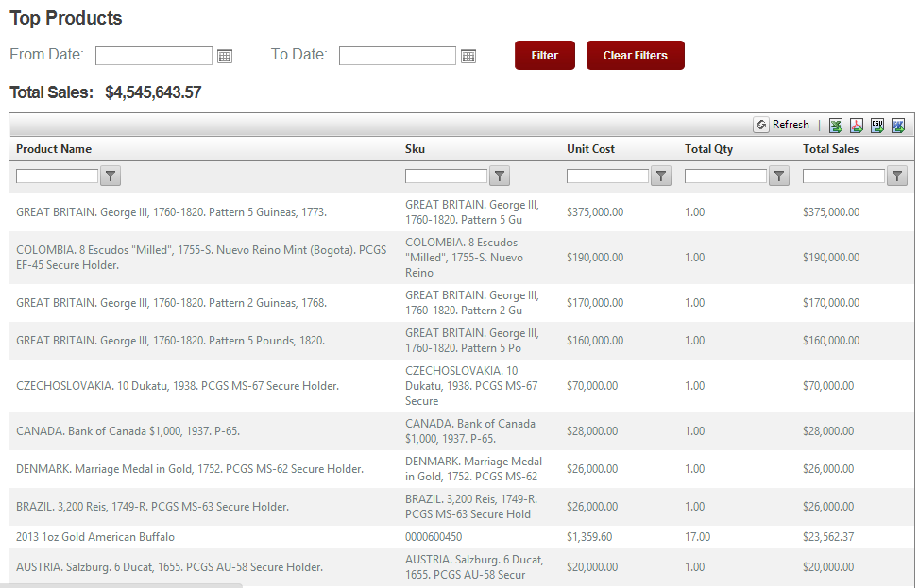Click the $160,000.00 total sales cell
Viewport: 919px width, 588px height.
(x=831, y=341)
